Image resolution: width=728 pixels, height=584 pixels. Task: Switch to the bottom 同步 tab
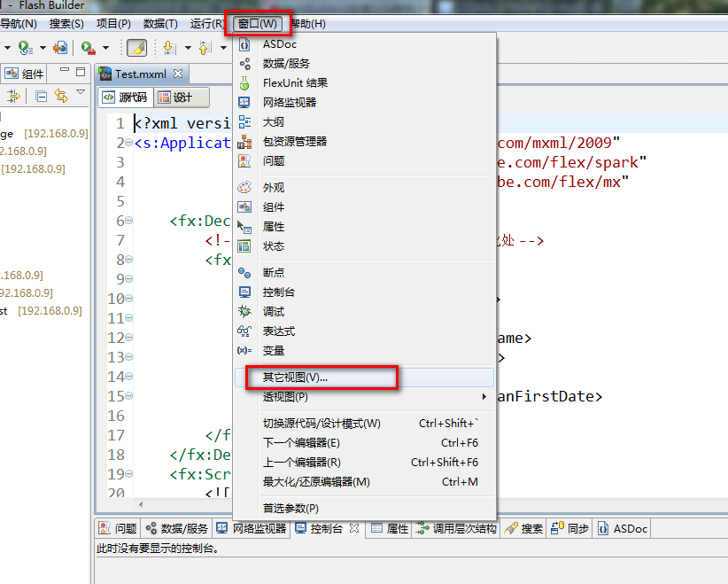click(569, 529)
